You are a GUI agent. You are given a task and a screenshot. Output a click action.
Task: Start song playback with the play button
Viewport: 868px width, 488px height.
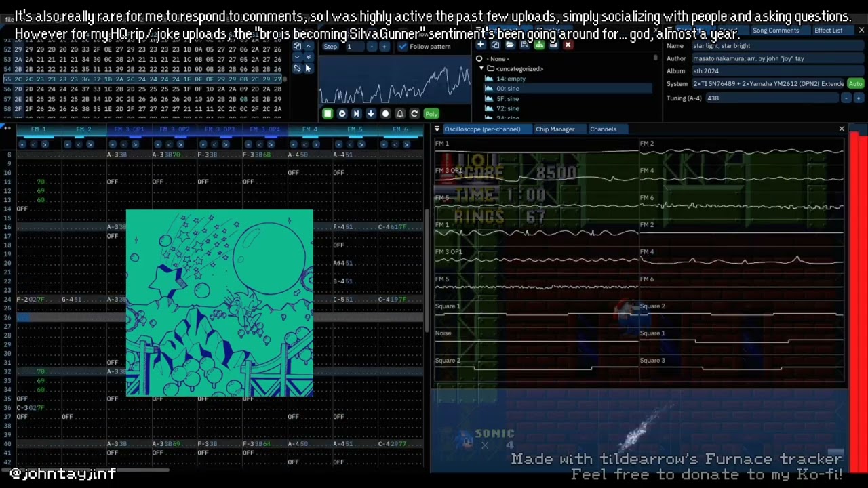pyautogui.click(x=342, y=114)
